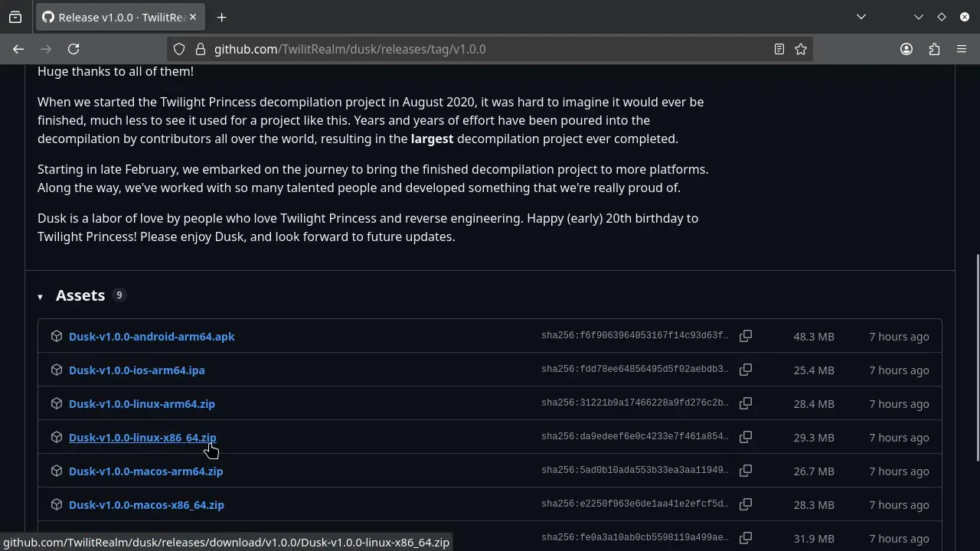Click the 29.3 MB file size
The image size is (980, 551).
tap(814, 438)
